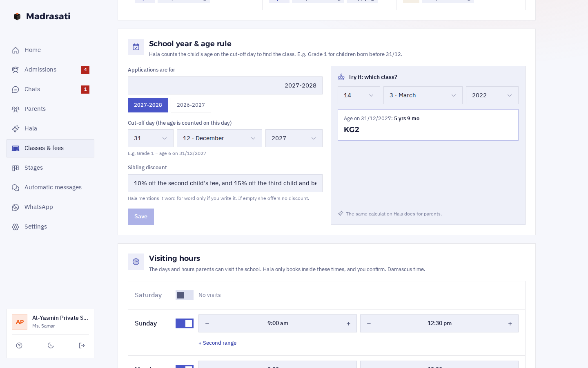Enable Saturday visits toggle

click(x=185, y=295)
